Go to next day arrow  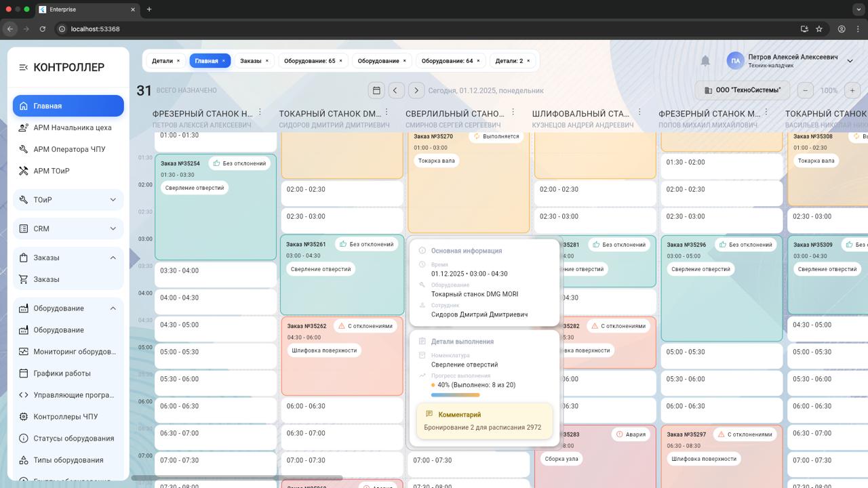[x=416, y=90]
